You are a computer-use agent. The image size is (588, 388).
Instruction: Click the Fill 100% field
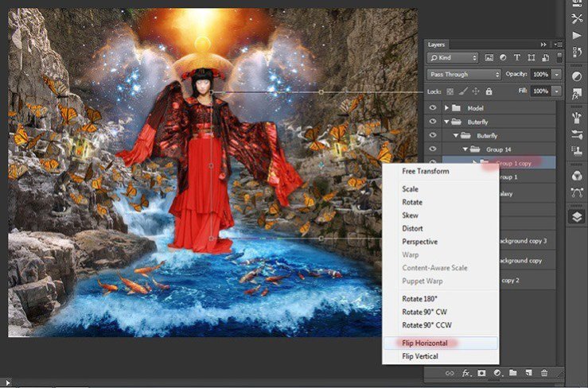[x=541, y=91]
